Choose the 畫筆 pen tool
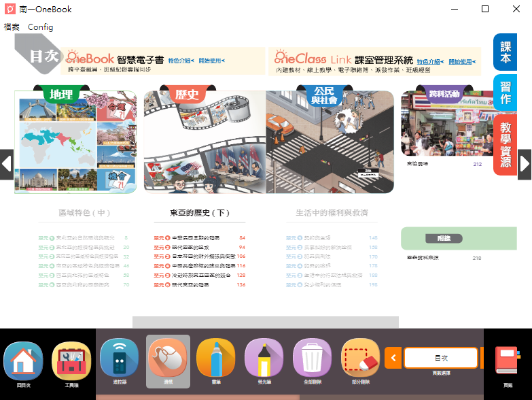532x400 pixels. 215,359
